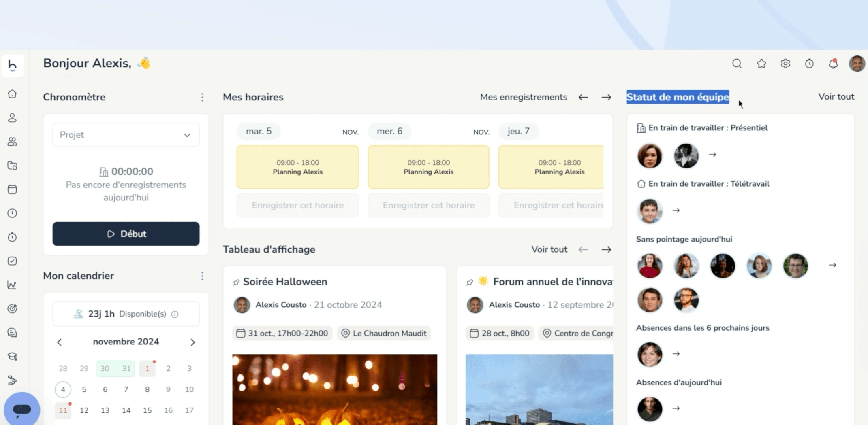
Task: Click the star favorites icon in header
Action: [x=761, y=64]
